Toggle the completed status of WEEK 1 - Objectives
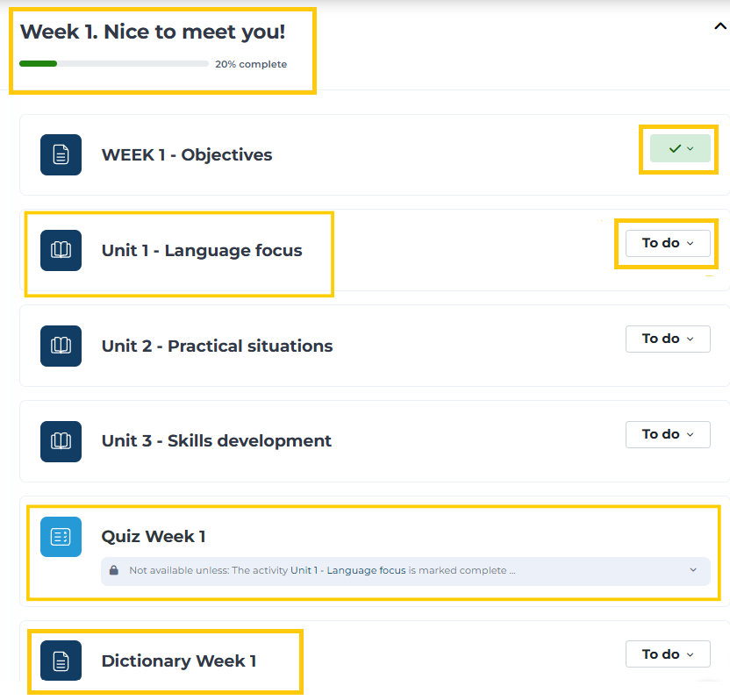This screenshot has width=730, height=700. pos(680,148)
